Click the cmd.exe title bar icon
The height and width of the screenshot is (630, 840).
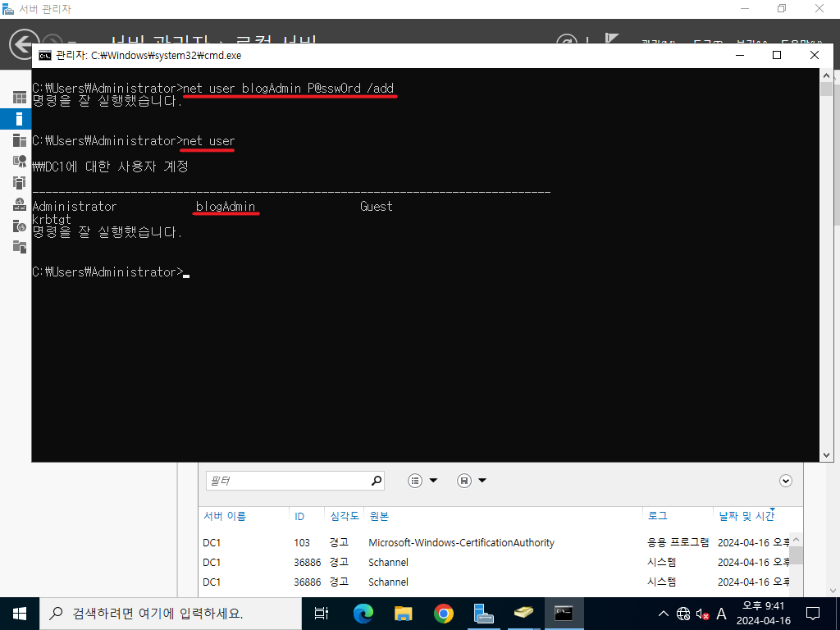point(45,56)
